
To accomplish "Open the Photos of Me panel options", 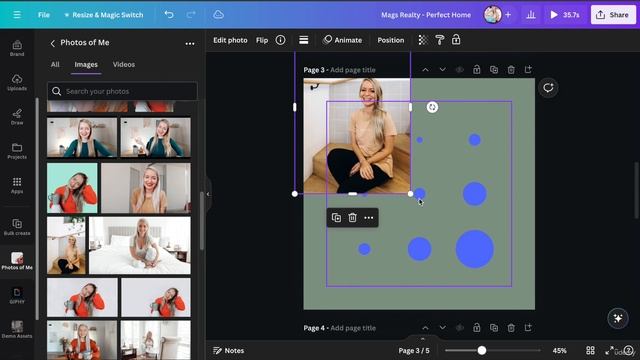I will click(x=190, y=43).
